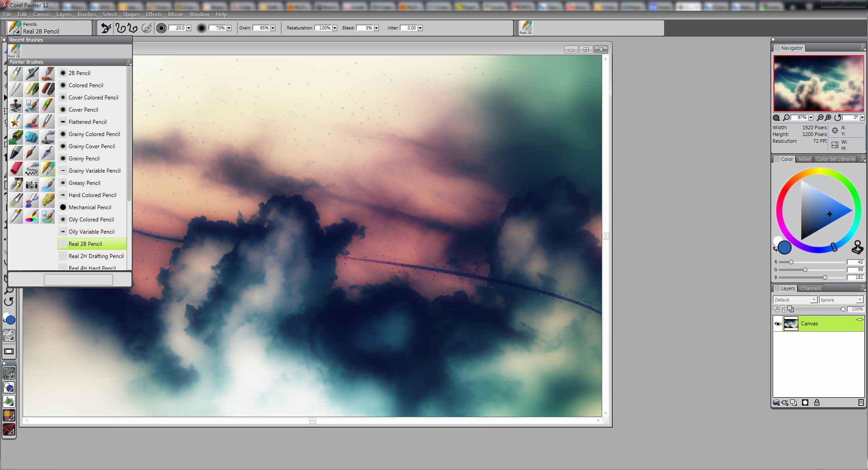
Task: Adjust the R color slider
Action: click(x=812, y=262)
